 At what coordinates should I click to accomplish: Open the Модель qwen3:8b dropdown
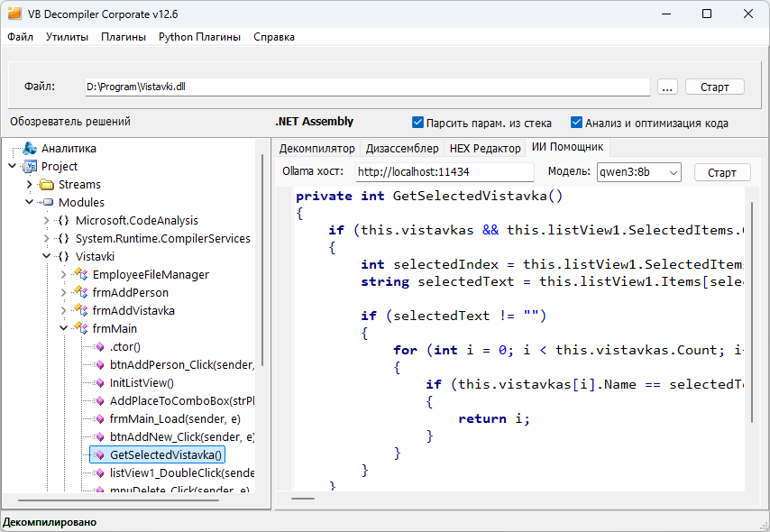(x=674, y=172)
